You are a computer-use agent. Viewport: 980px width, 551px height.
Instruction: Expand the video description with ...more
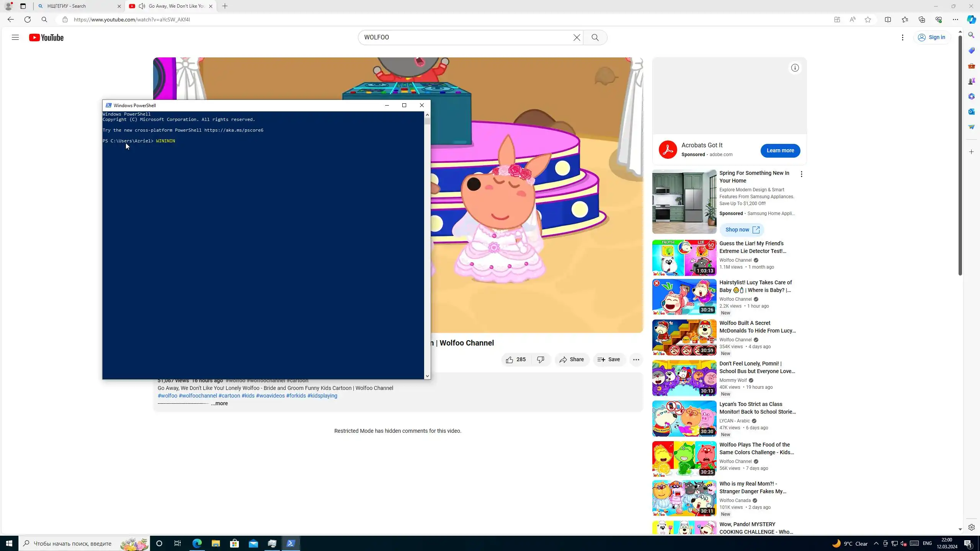pos(219,404)
